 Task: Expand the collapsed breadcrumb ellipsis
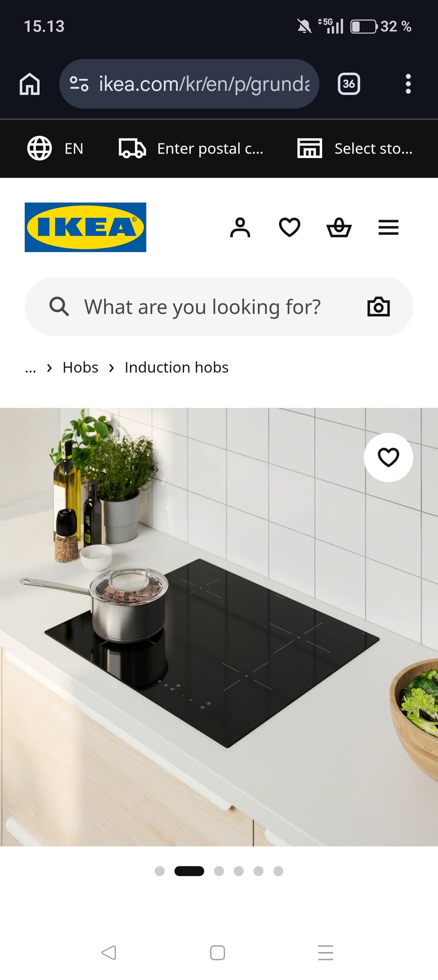coord(31,368)
